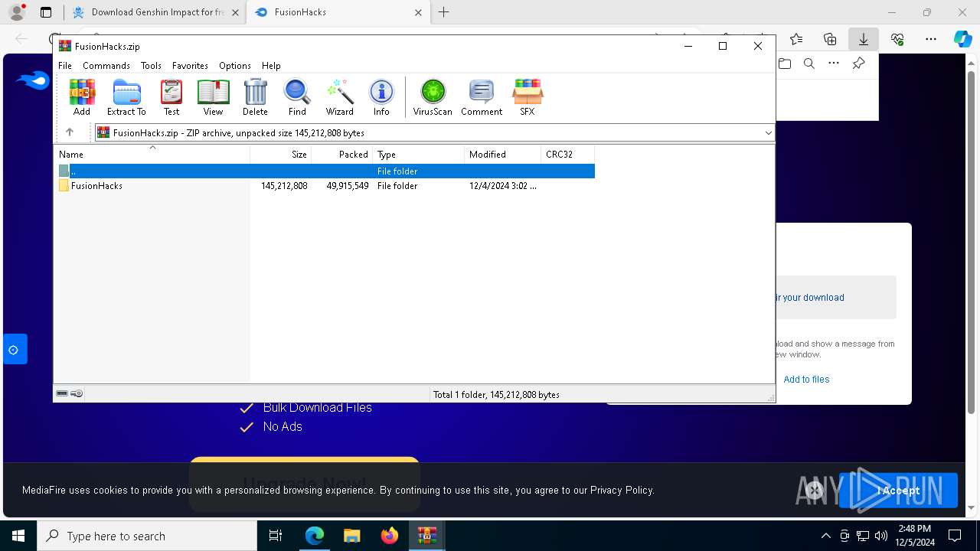The image size is (980, 551).
Task: Expand the archive path dropdown
Action: click(x=768, y=133)
